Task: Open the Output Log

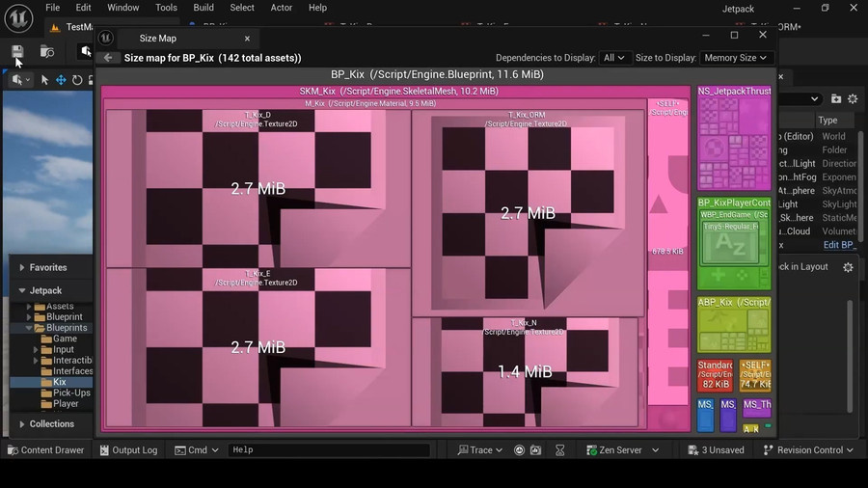Action: 128,450
